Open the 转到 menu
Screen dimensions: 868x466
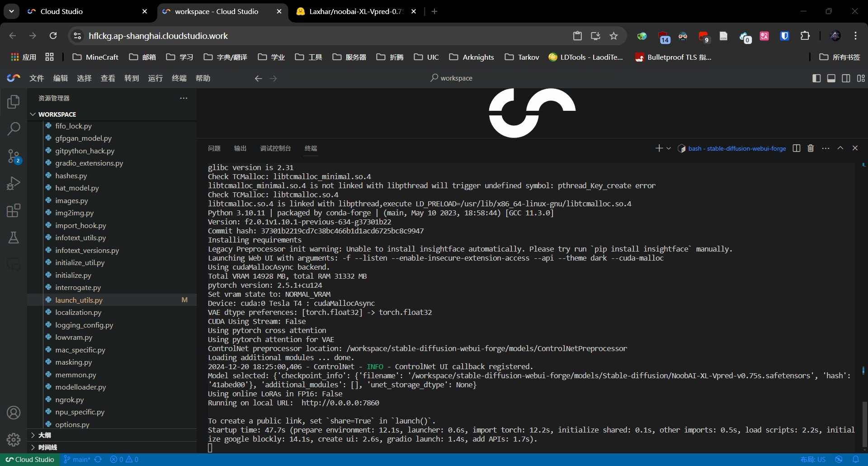pyautogui.click(x=132, y=78)
